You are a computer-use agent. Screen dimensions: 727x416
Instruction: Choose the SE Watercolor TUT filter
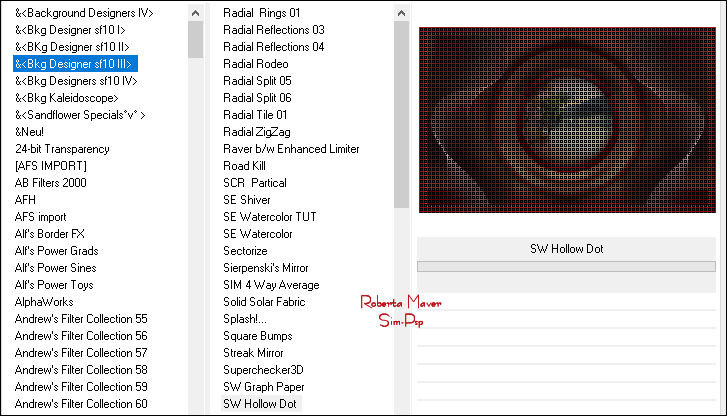[271, 217]
